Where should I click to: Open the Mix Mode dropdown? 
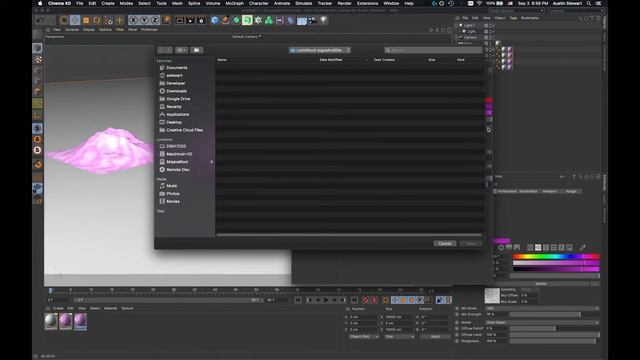point(542,309)
